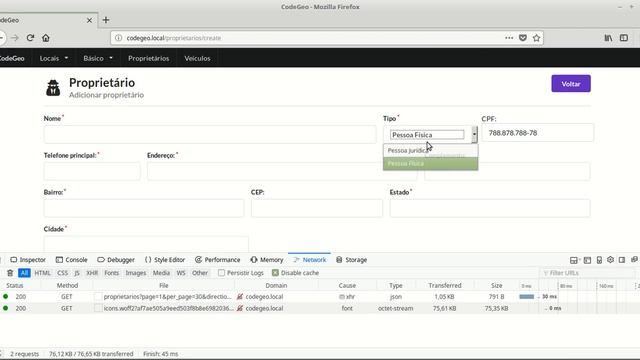Screen dimensions: 640x360
Task: Focus the CEP input field
Action: coord(317,208)
